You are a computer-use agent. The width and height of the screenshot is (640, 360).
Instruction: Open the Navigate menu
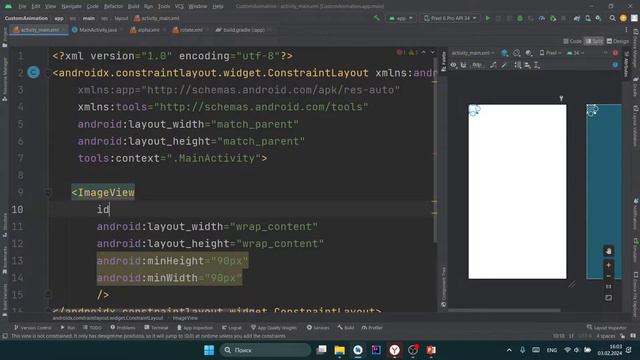(x=71, y=7)
